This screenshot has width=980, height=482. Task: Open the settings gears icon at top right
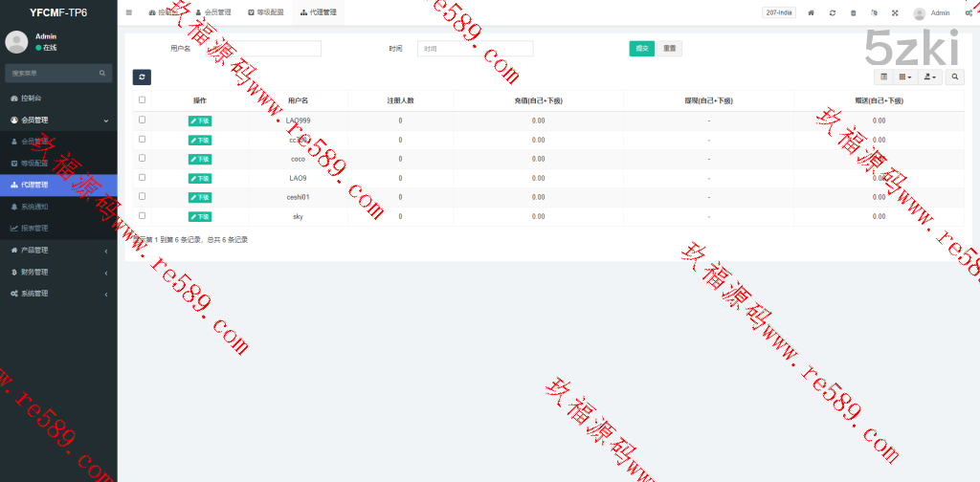968,13
